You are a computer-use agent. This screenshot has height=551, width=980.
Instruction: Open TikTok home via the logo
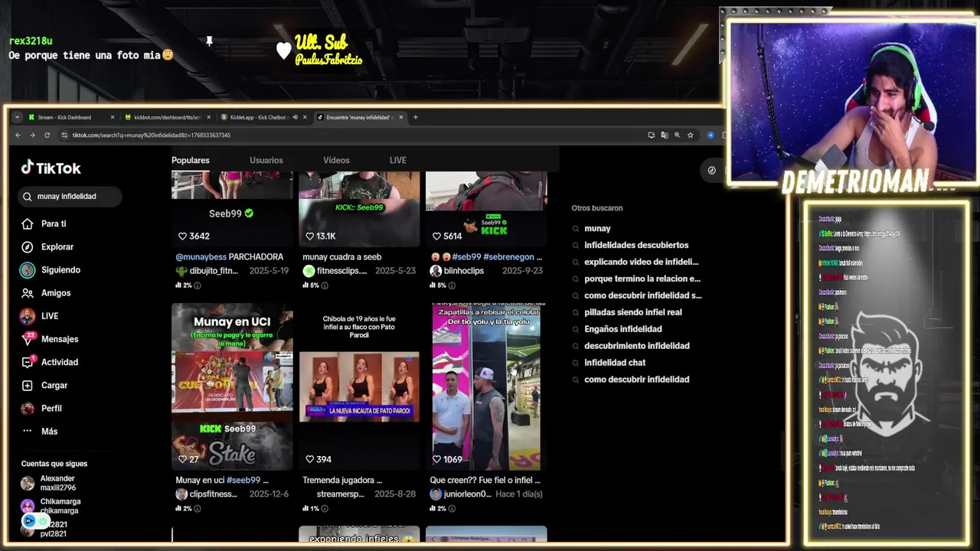51,168
